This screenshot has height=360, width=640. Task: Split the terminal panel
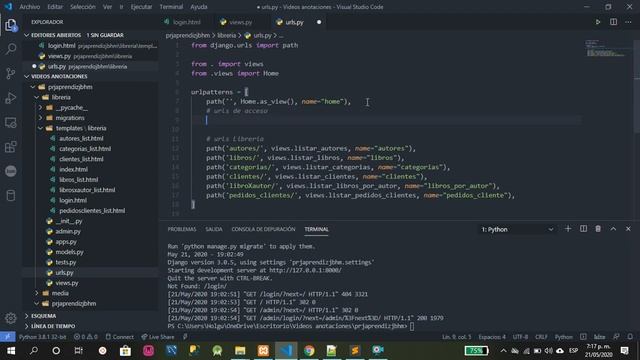point(583,229)
